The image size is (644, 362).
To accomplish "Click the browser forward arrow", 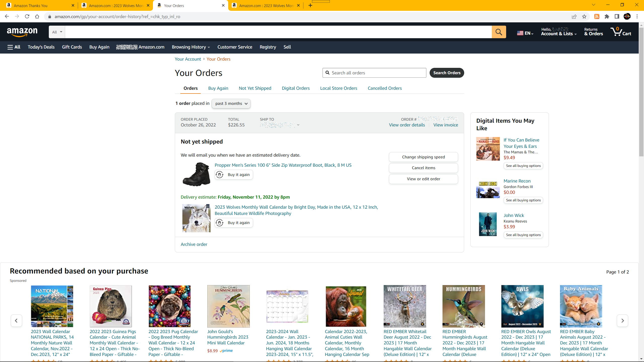I will tap(17, 17).
